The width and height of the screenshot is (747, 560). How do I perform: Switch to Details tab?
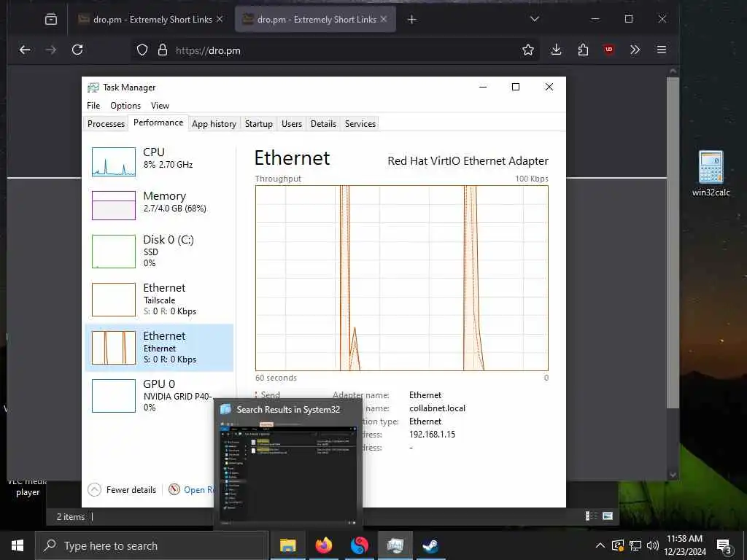[323, 124]
